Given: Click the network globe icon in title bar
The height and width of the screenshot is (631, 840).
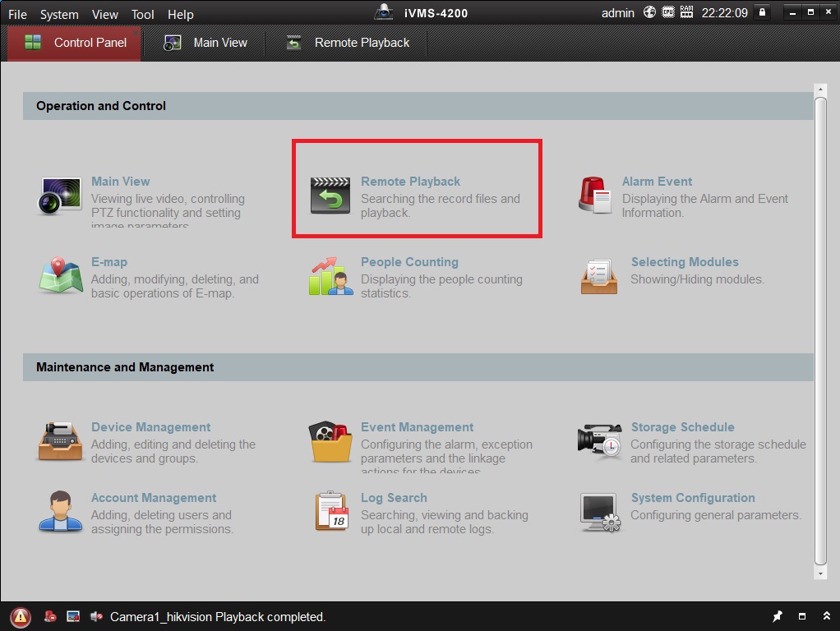Looking at the screenshot, I should tap(649, 12).
